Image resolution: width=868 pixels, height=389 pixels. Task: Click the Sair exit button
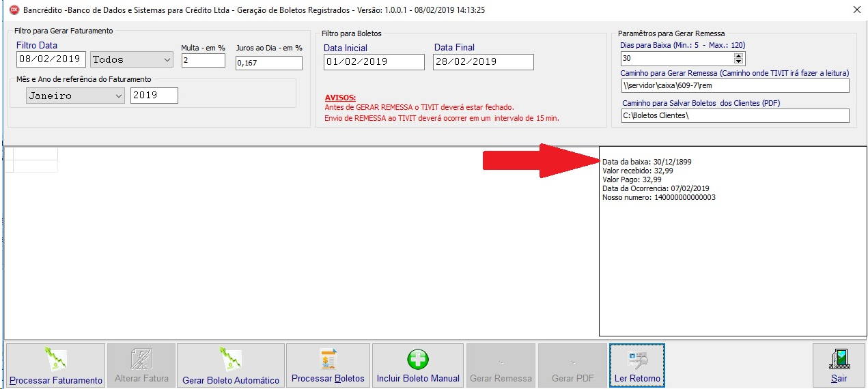pos(839,366)
